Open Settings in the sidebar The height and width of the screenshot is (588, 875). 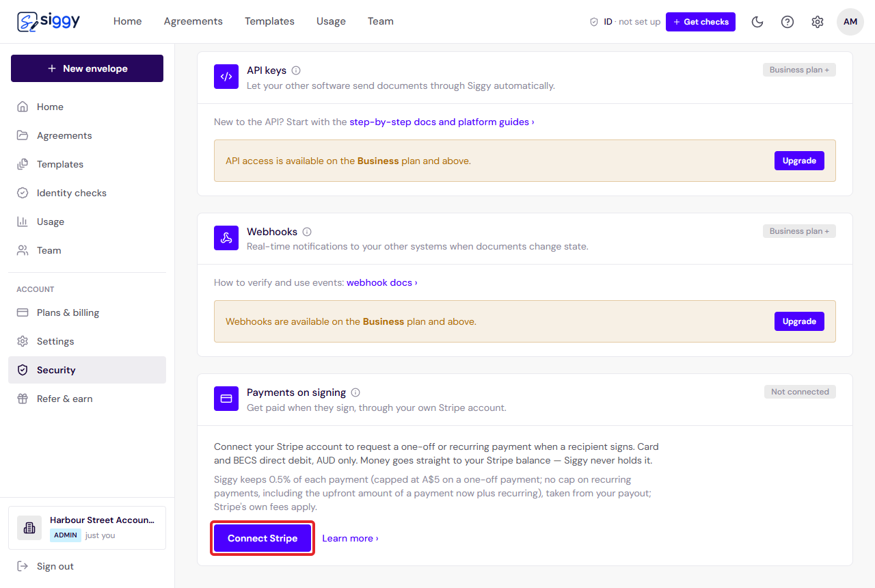[87, 341]
